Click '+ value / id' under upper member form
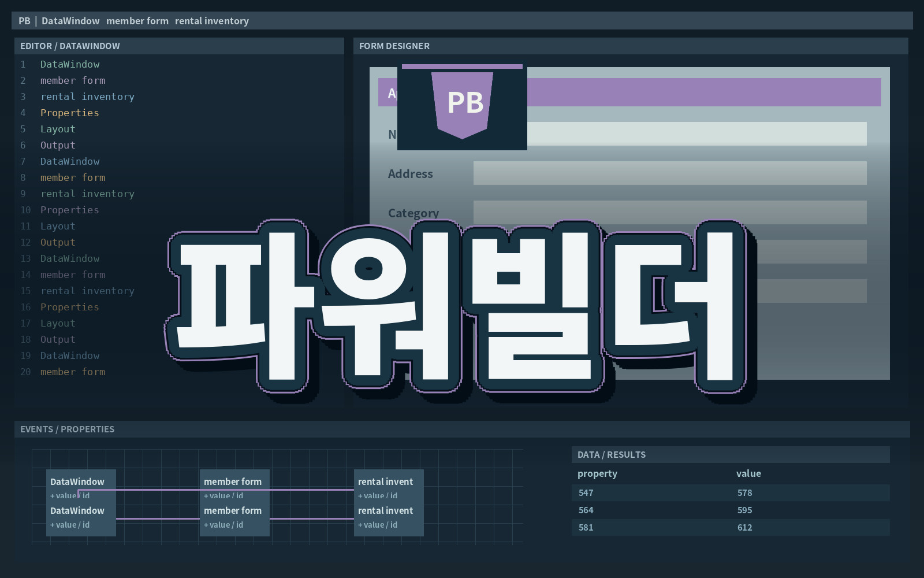This screenshot has height=578, width=924. [x=223, y=495]
